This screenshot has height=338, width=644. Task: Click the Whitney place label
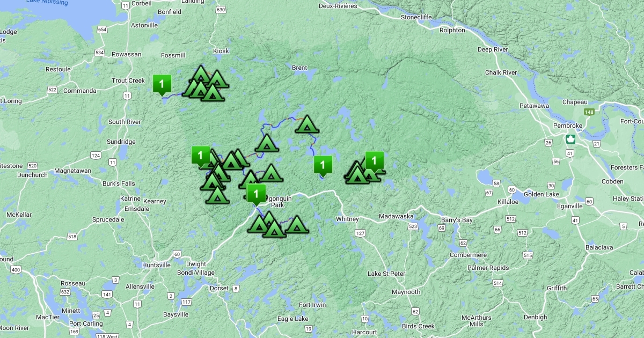[x=347, y=219]
